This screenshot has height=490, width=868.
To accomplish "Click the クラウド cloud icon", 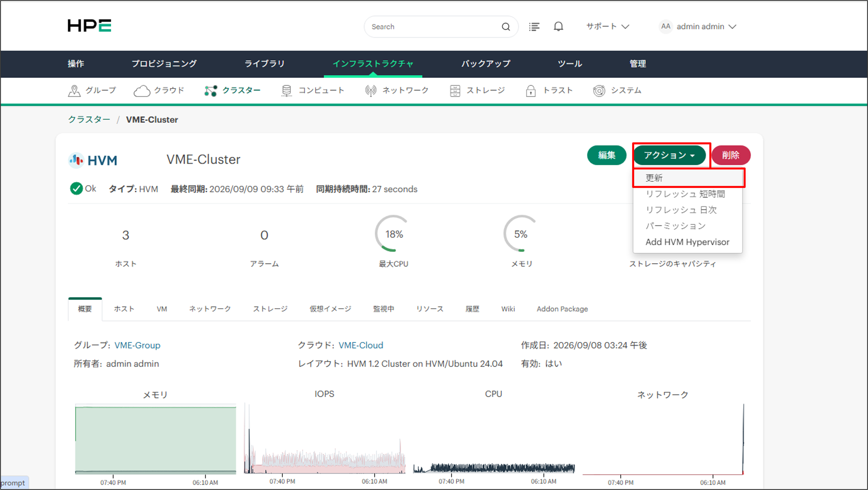I will tap(142, 91).
